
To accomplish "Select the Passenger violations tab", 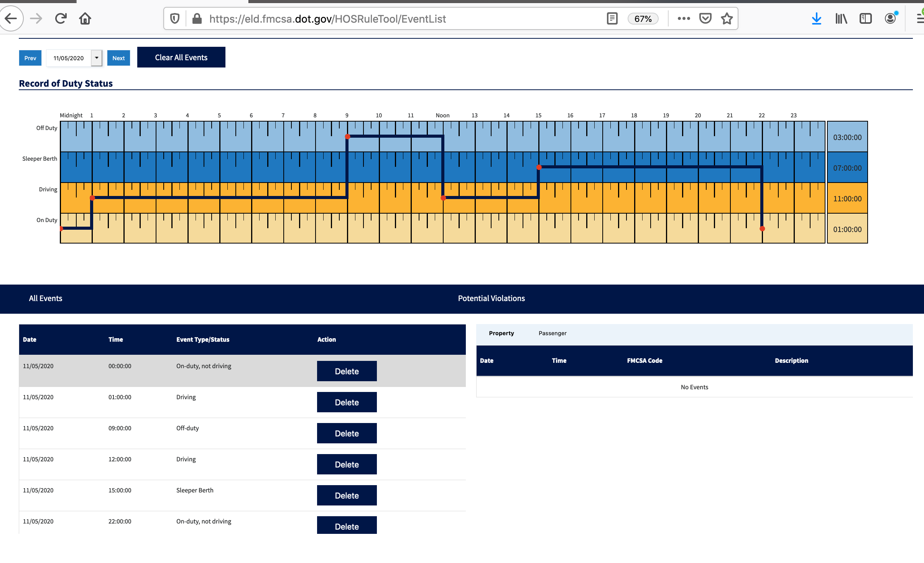I will coord(552,333).
